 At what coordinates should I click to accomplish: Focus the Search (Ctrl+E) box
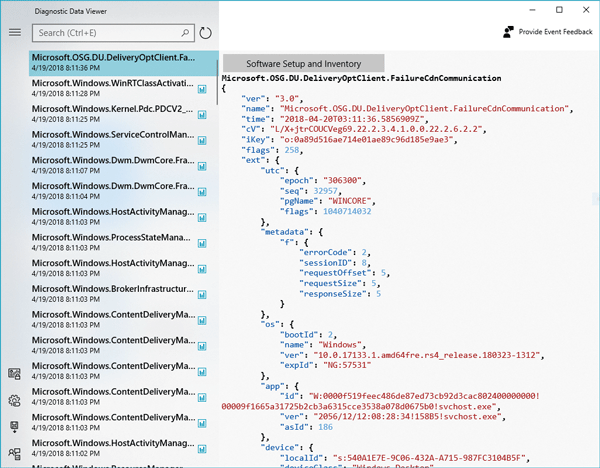(x=113, y=33)
